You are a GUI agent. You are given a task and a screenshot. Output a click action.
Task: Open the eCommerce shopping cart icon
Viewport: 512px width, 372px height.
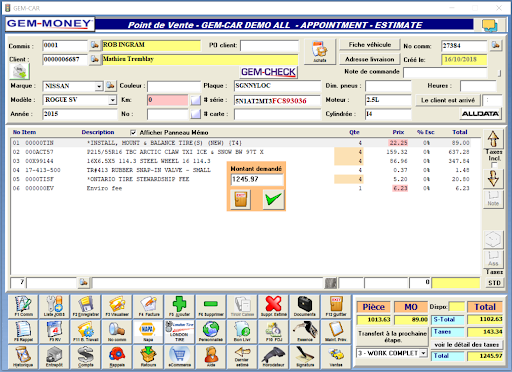tap(179, 356)
